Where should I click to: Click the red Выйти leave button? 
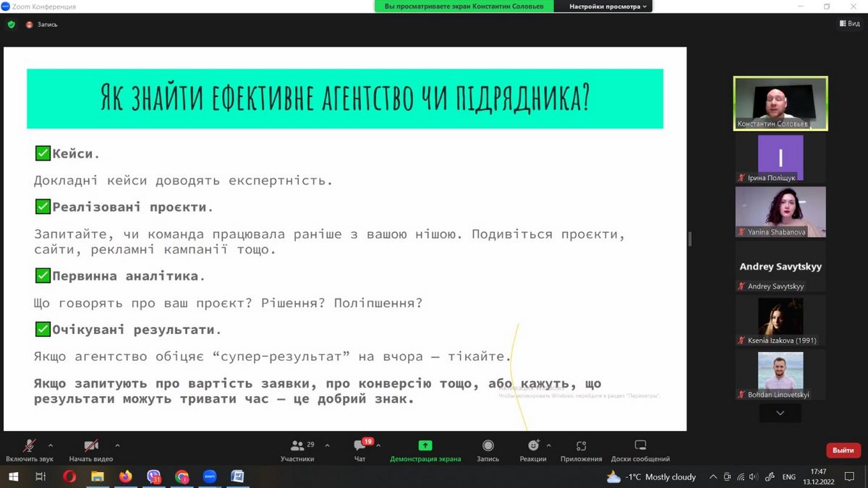pos(843,450)
